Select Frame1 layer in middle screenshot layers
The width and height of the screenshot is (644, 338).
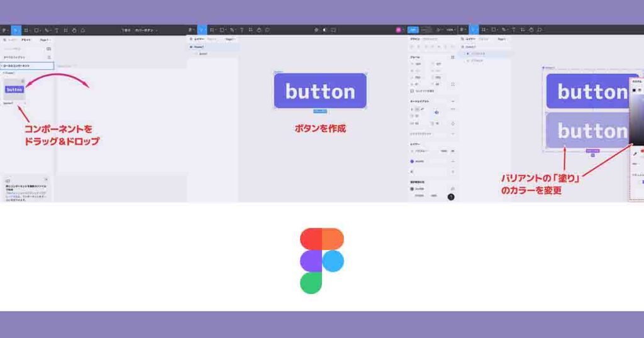point(213,46)
